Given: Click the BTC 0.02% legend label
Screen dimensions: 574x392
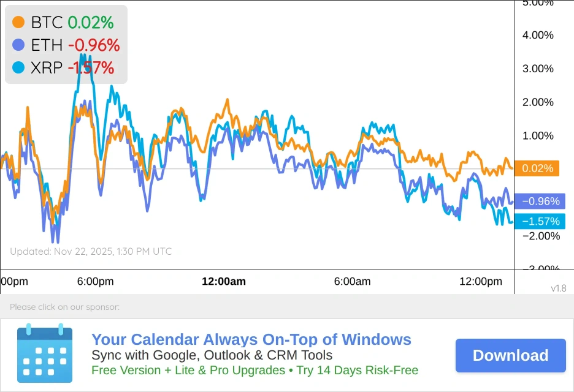Looking at the screenshot, I should click(x=72, y=23).
